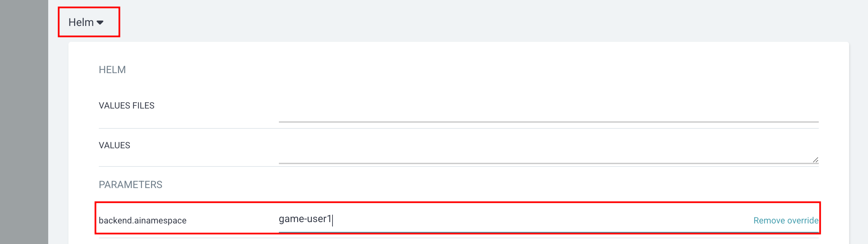Click the VALUES label text

pyautogui.click(x=114, y=145)
